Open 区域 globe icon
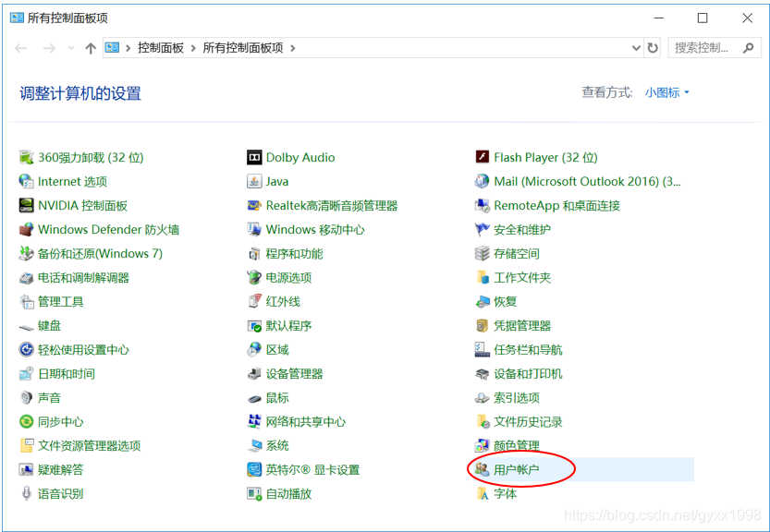The height and width of the screenshot is (532, 770). (x=254, y=350)
